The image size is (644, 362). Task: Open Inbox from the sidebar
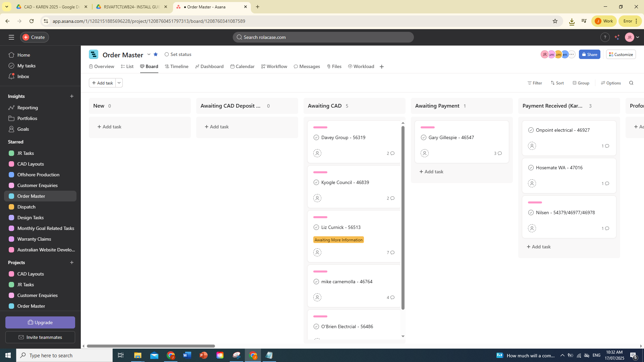(23, 76)
